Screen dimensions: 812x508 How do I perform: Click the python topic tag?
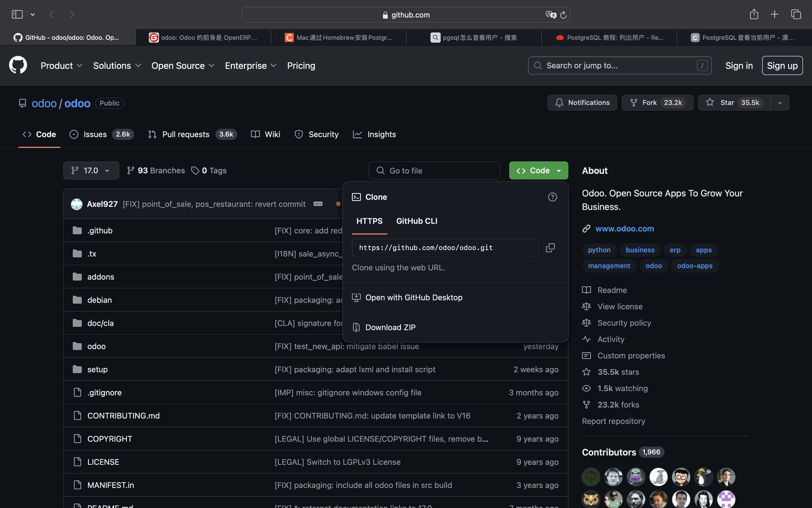coord(599,250)
